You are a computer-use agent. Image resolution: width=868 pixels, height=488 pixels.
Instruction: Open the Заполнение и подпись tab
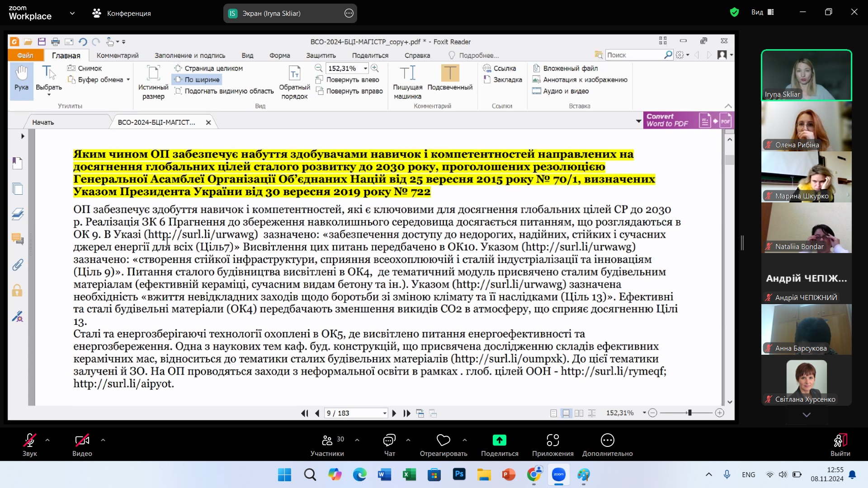coord(190,55)
